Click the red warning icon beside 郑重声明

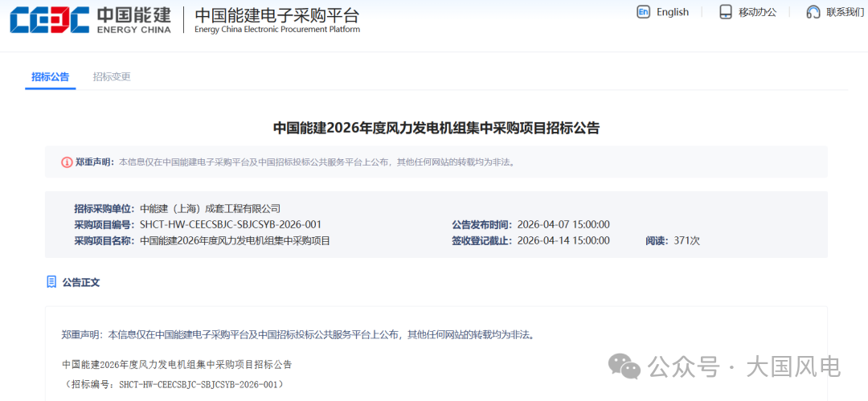[67, 162]
